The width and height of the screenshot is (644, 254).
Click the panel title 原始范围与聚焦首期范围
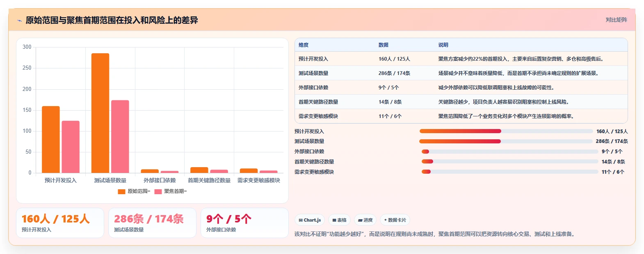(112, 20)
